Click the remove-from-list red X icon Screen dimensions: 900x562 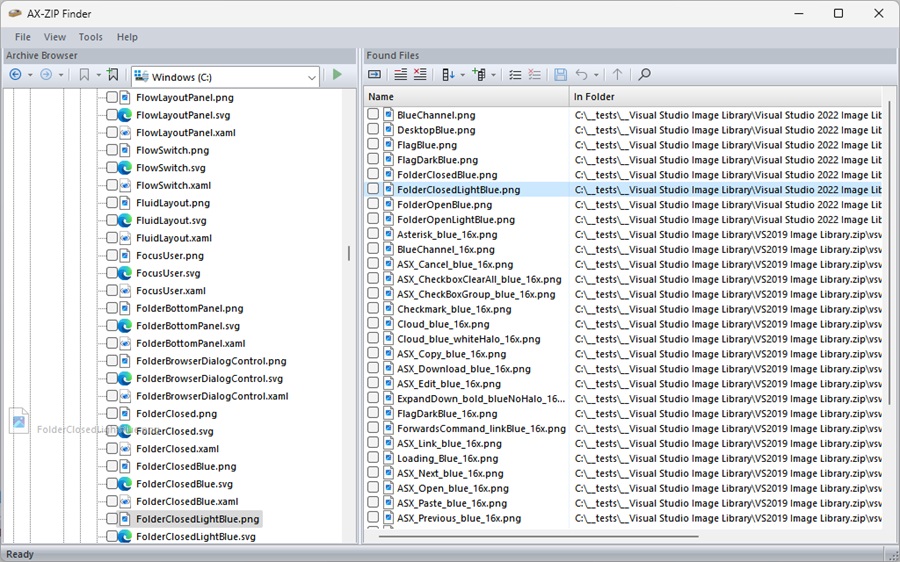[420, 74]
